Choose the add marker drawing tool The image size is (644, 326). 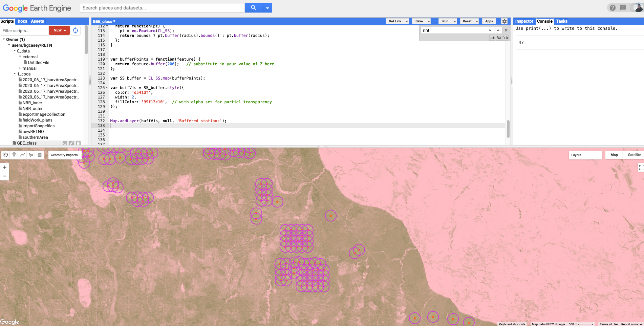click(14, 155)
